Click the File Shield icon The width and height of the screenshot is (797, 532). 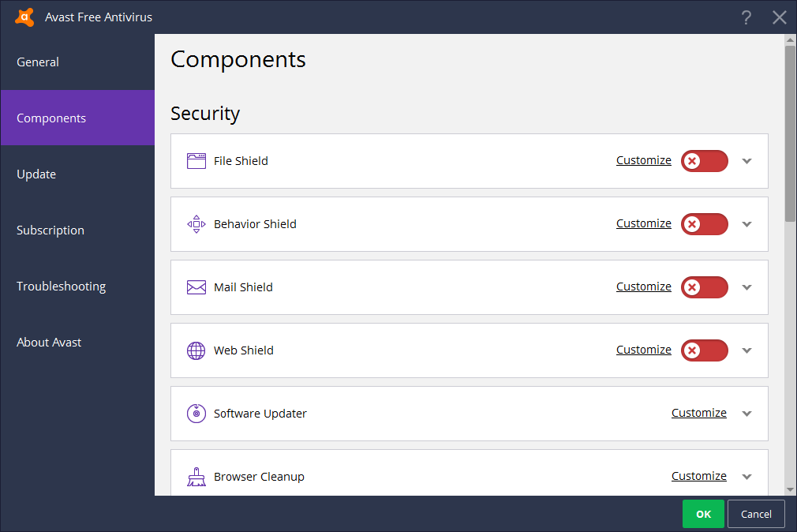click(x=196, y=160)
